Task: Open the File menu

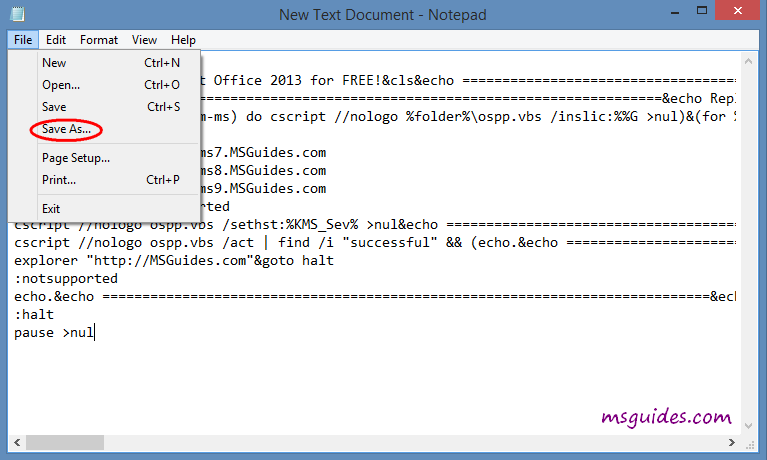Action: (23, 40)
